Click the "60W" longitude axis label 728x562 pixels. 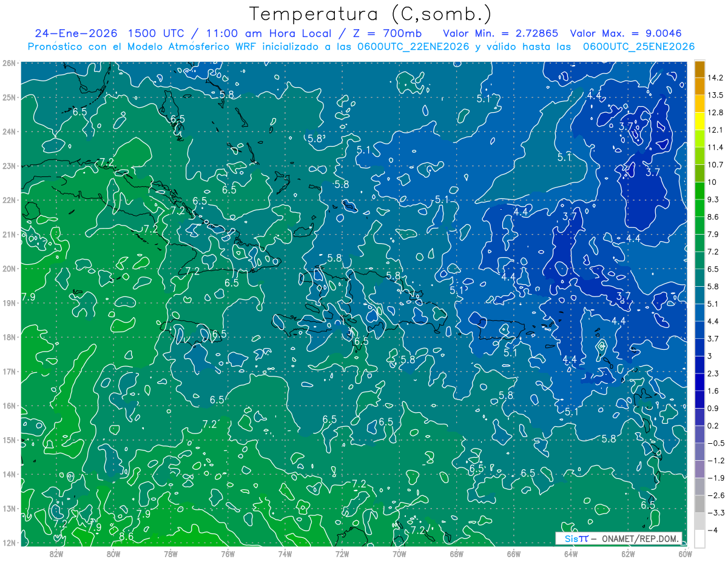685,553
